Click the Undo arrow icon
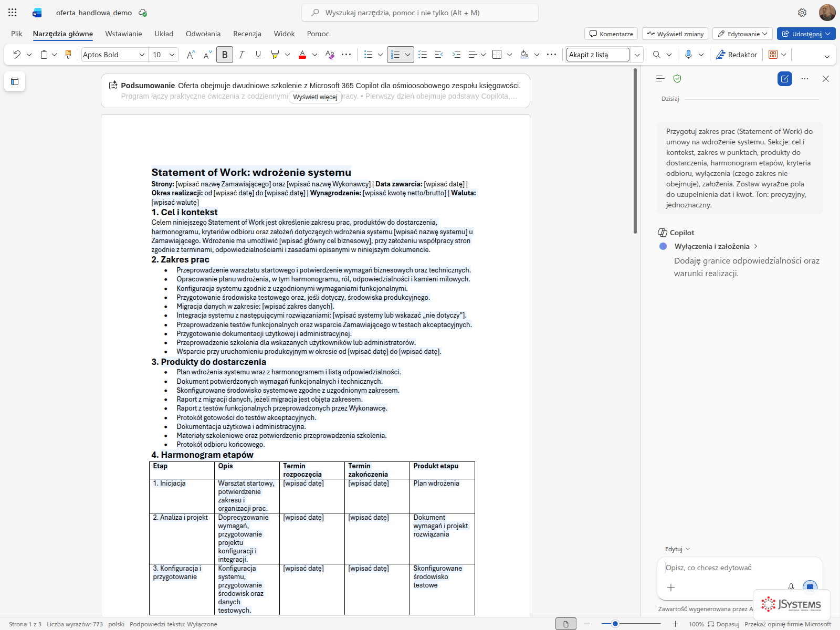 [17, 55]
